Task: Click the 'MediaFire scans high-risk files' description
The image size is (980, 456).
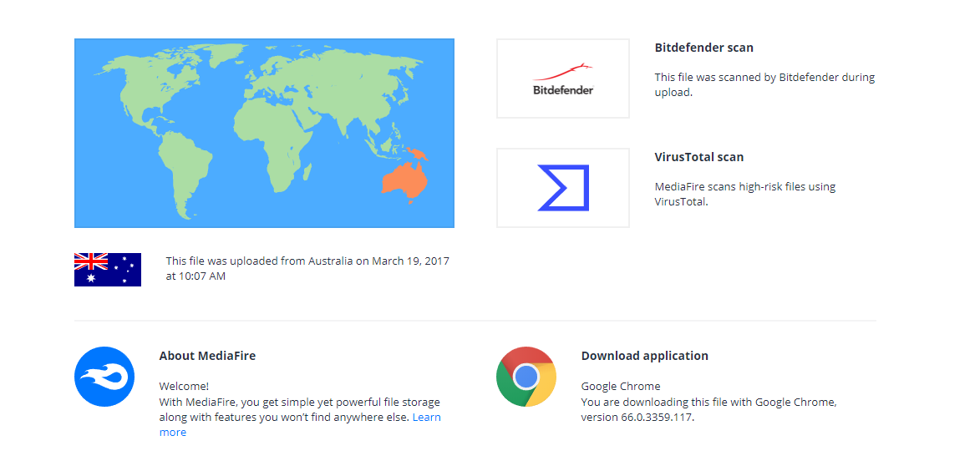Action: click(x=745, y=195)
